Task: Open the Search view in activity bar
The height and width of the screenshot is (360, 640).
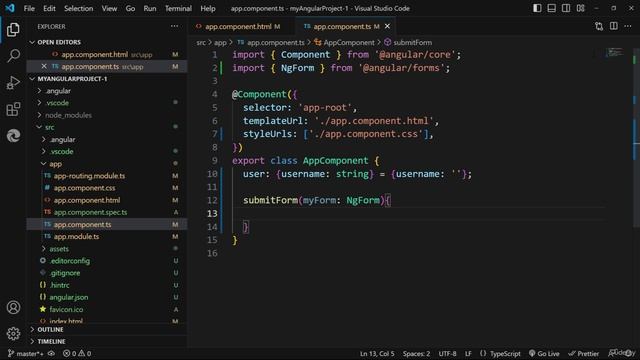Action: pos(13,56)
